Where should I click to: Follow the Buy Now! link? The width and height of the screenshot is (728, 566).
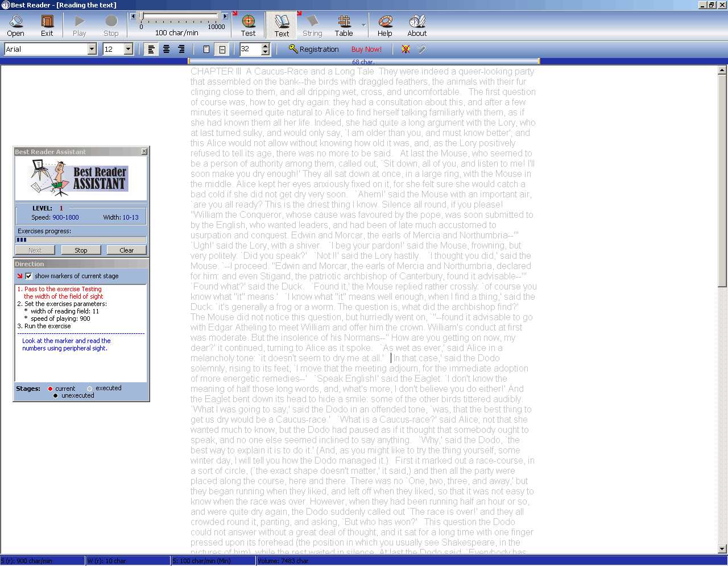point(366,49)
